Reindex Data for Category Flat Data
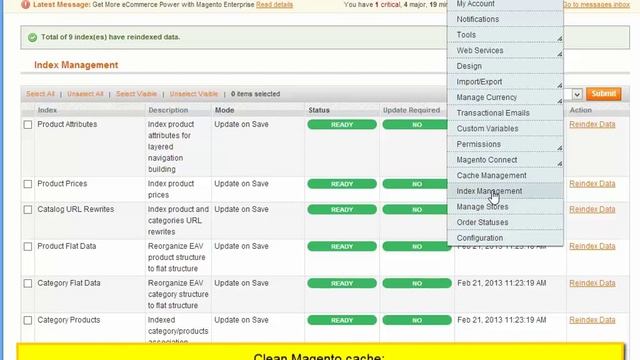 [592, 283]
